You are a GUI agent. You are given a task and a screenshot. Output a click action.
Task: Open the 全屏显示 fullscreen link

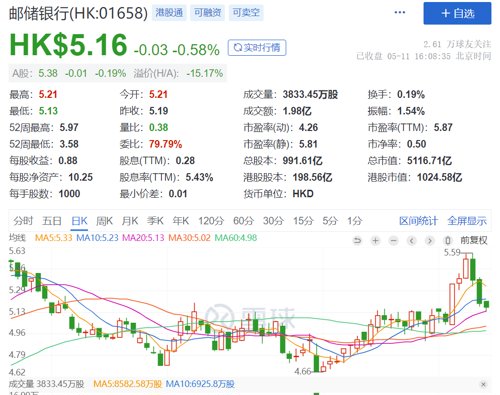tap(467, 221)
